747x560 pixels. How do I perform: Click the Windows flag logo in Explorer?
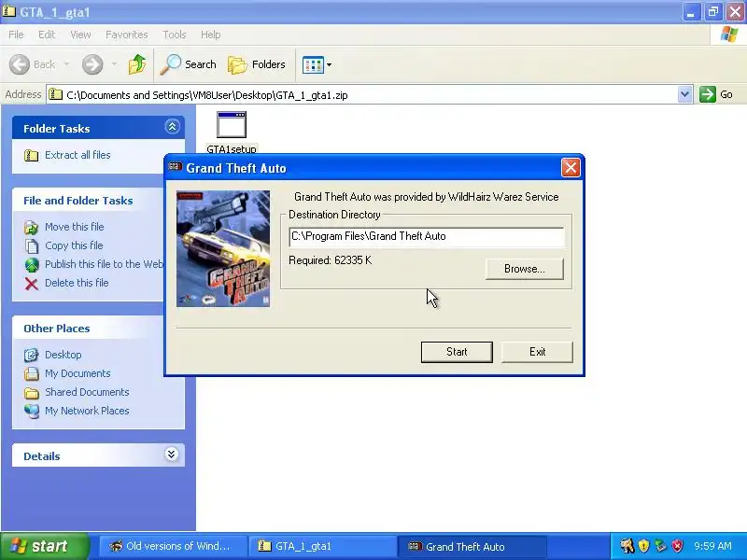pyautogui.click(x=729, y=35)
